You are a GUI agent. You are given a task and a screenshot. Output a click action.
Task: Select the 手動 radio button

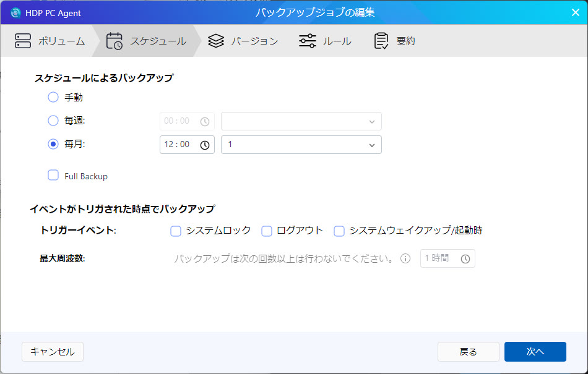[53, 97]
